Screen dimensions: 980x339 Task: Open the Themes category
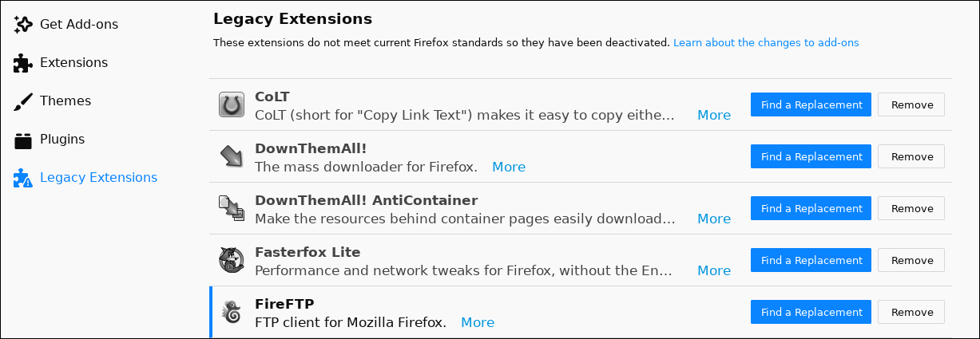pos(65,101)
